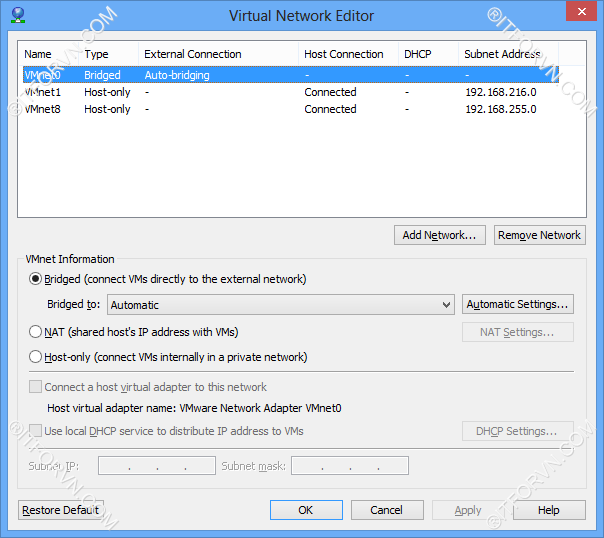
Task: Confirm with the OK button
Action: click(306, 510)
